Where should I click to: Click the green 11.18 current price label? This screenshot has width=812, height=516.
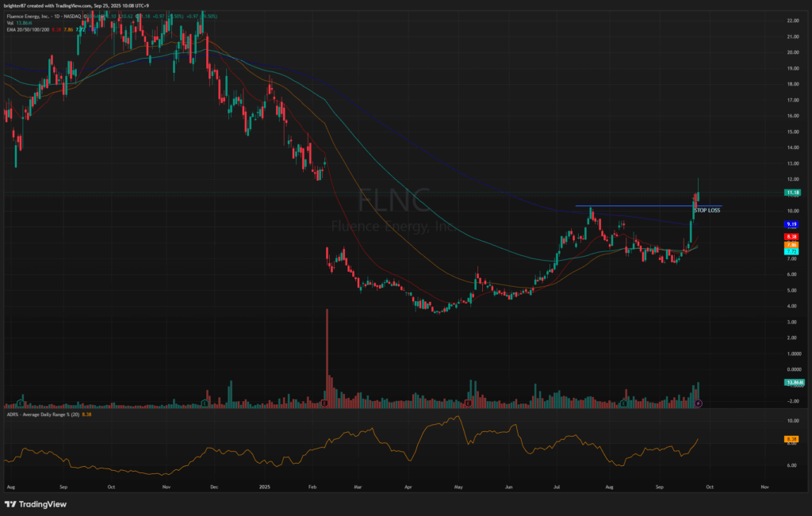792,193
